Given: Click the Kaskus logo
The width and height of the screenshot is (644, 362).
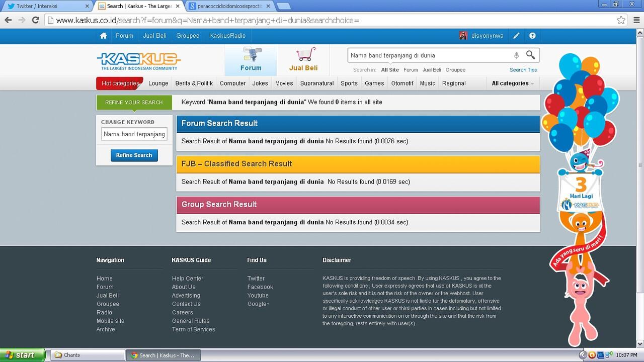Looking at the screenshot, I should tap(139, 61).
